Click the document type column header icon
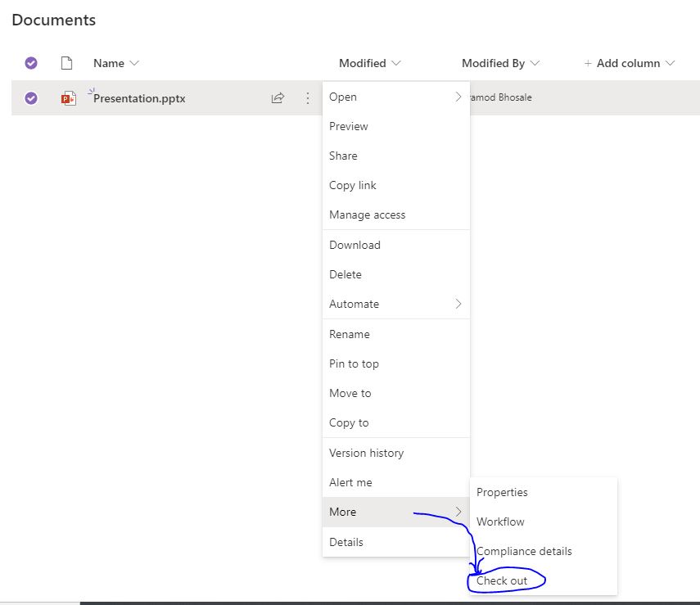This screenshot has width=700, height=605. (x=69, y=63)
